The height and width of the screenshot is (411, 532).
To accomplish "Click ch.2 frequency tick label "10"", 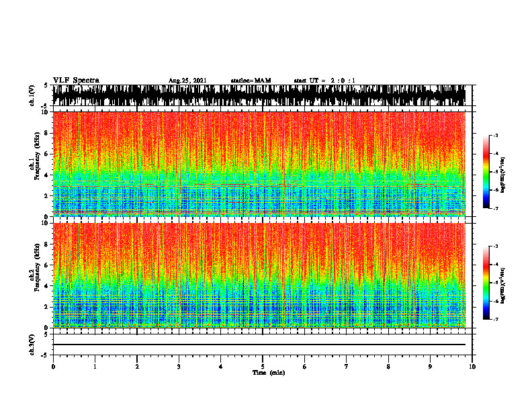I will click(46, 223).
